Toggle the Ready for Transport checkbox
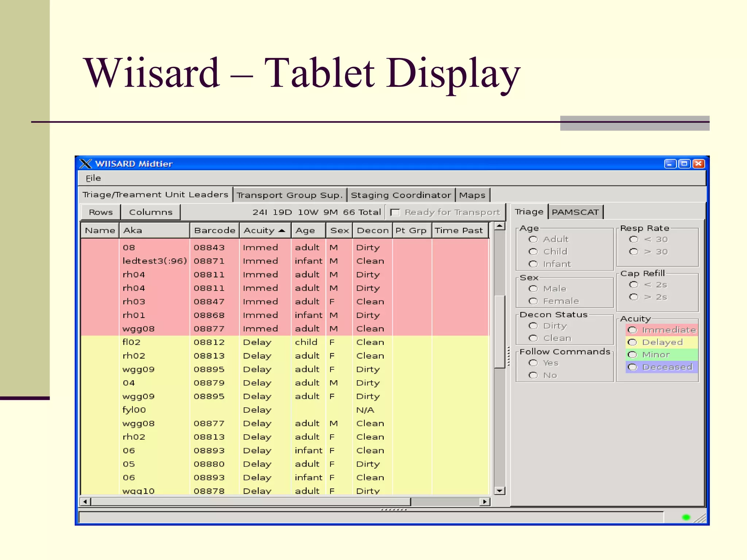Screen dimensions: 747x560 click(395, 212)
